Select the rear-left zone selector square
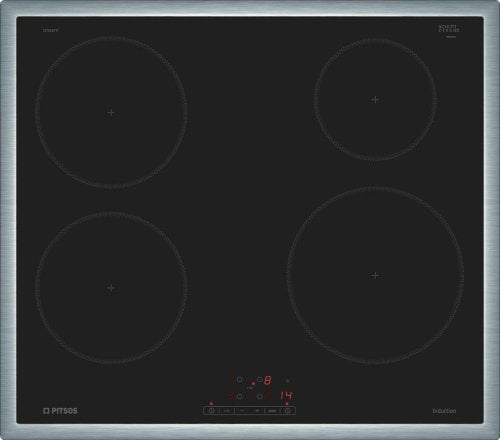This screenshot has width=500, height=440. pyautogui.click(x=240, y=379)
